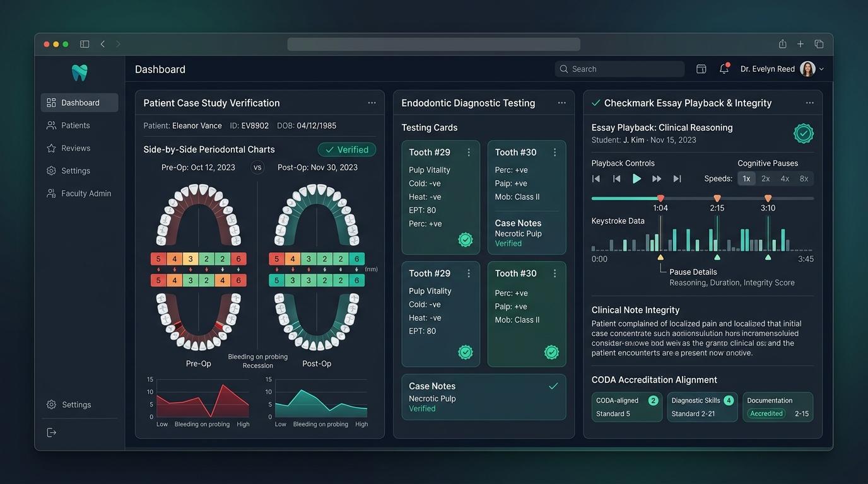
Task: Step back to the previous playback frame
Action: [x=616, y=179]
